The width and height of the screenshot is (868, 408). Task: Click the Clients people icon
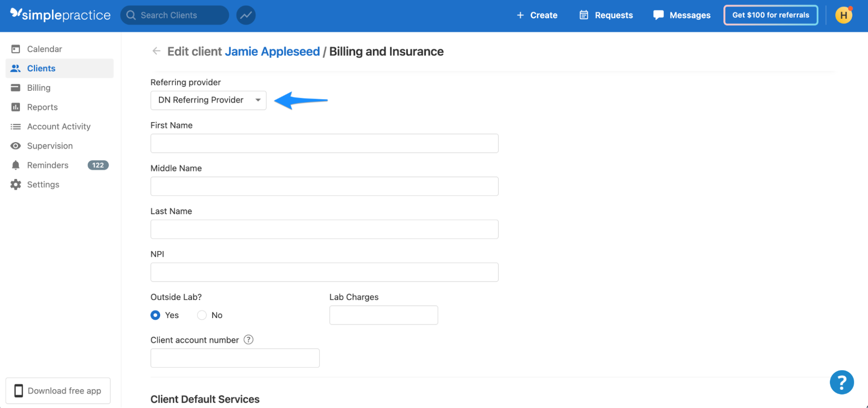(16, 68)
